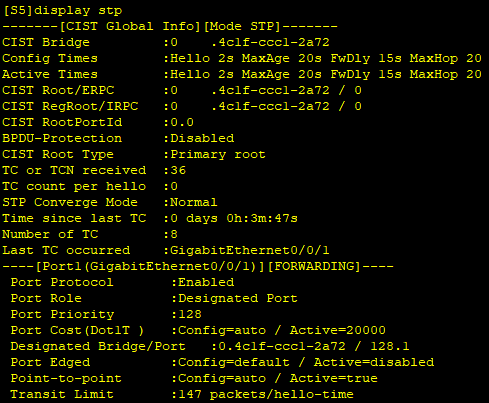The image size is (489, 403).
Task: Click the Last TC occurred GigabitEthernet0/0/1 text
Action: pyautogui.click(x=250, y=250)
